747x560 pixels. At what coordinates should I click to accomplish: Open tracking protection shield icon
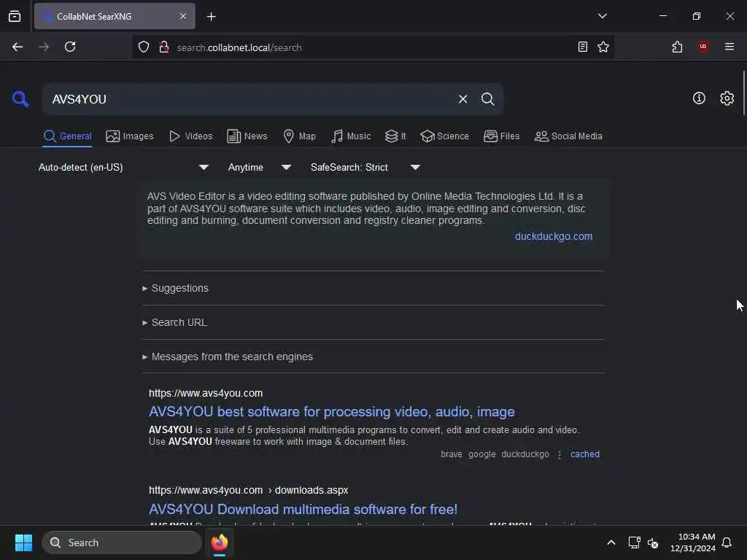[x=144, y=47]
